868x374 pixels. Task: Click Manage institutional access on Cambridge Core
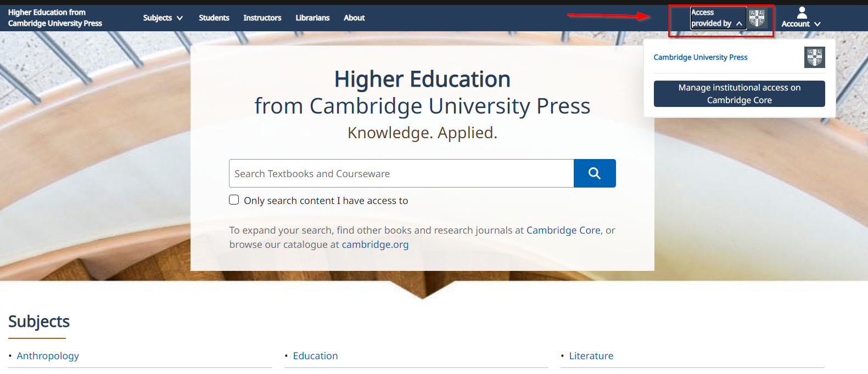click(739, 94)
